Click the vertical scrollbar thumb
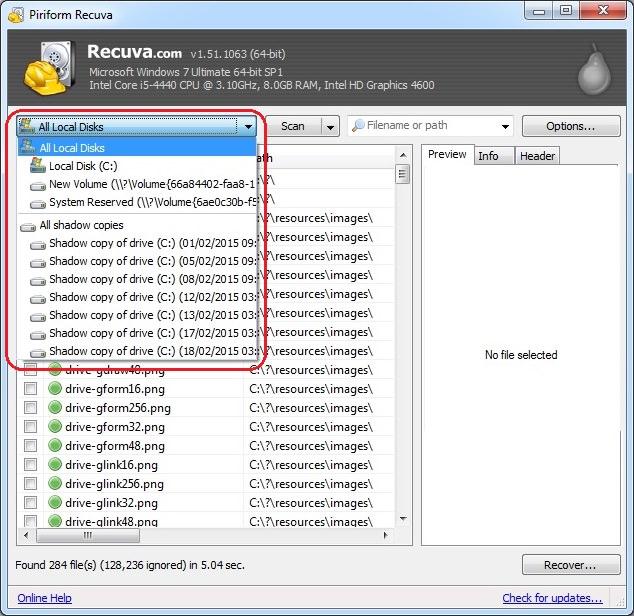 (x=402, y=174)
